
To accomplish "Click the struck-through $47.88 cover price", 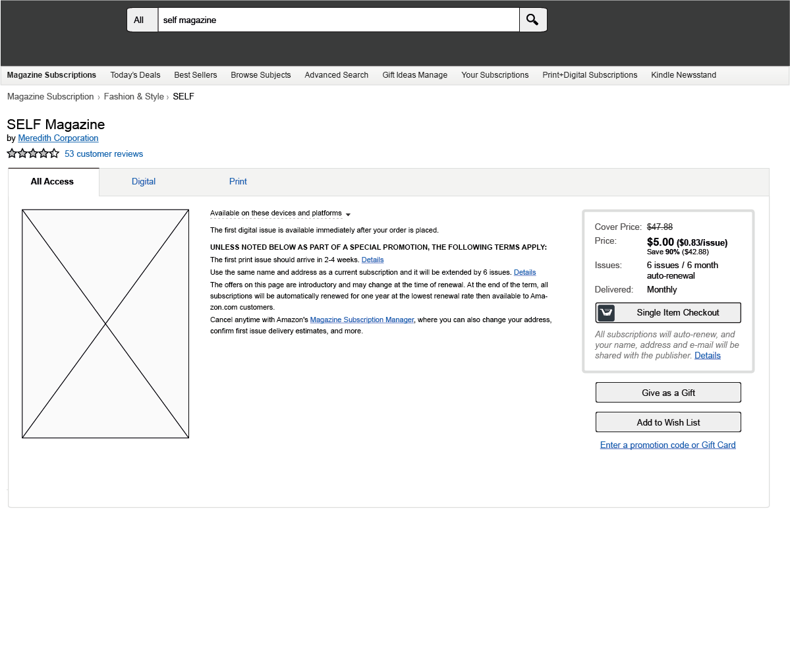I will [x=660, y=227].
